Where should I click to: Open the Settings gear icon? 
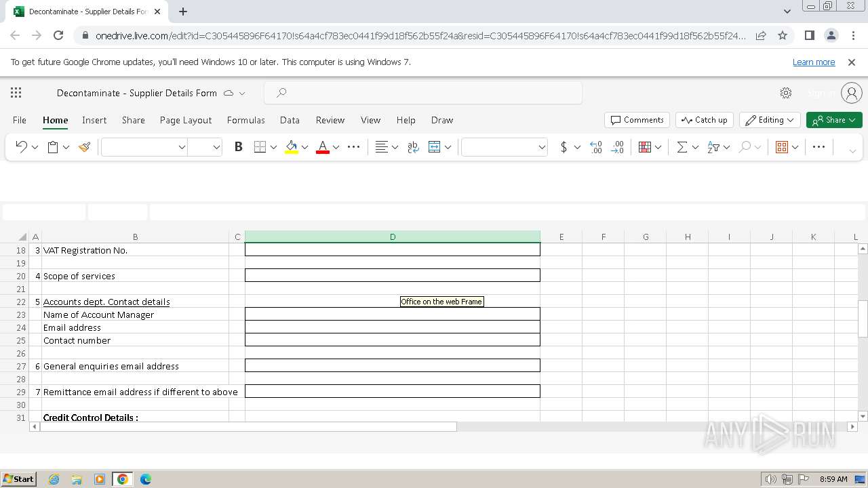point(786,93)
